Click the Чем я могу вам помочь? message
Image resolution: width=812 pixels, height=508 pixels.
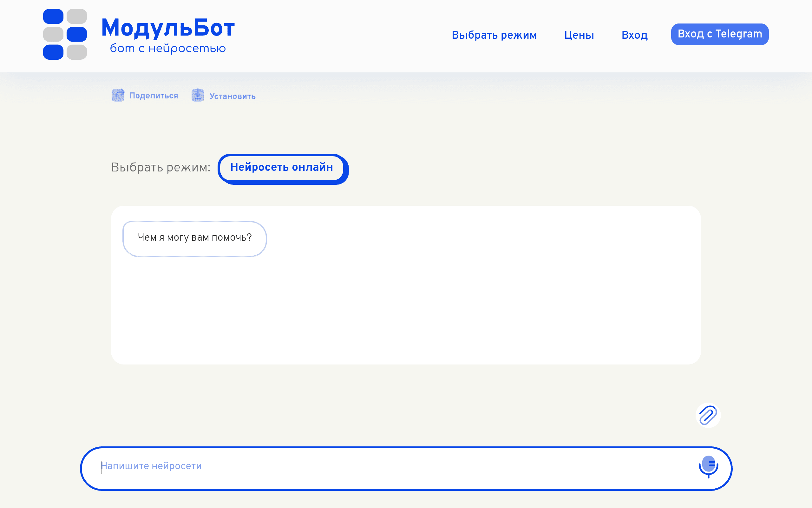(195, 239)
